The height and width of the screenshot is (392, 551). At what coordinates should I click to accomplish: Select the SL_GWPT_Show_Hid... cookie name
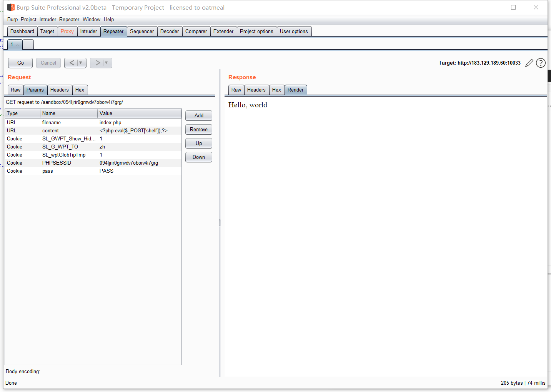pyautogui.click(x=69, y=139)
